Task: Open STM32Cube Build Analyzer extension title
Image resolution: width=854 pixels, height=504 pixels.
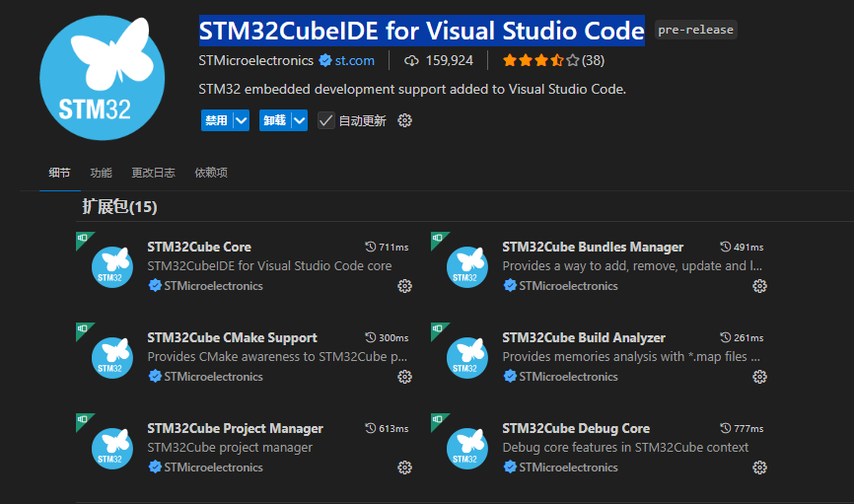Action: pos(584,338)
